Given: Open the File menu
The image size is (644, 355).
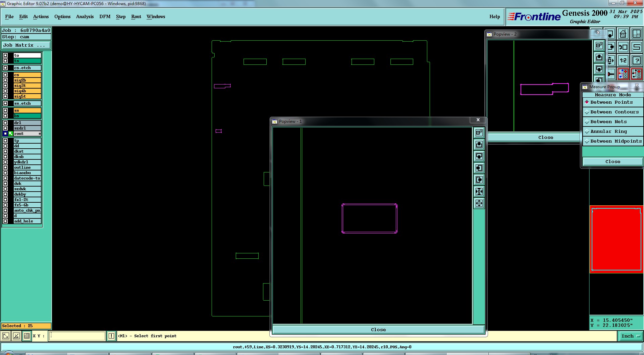Looking at the screenshot, I should 9,16.
